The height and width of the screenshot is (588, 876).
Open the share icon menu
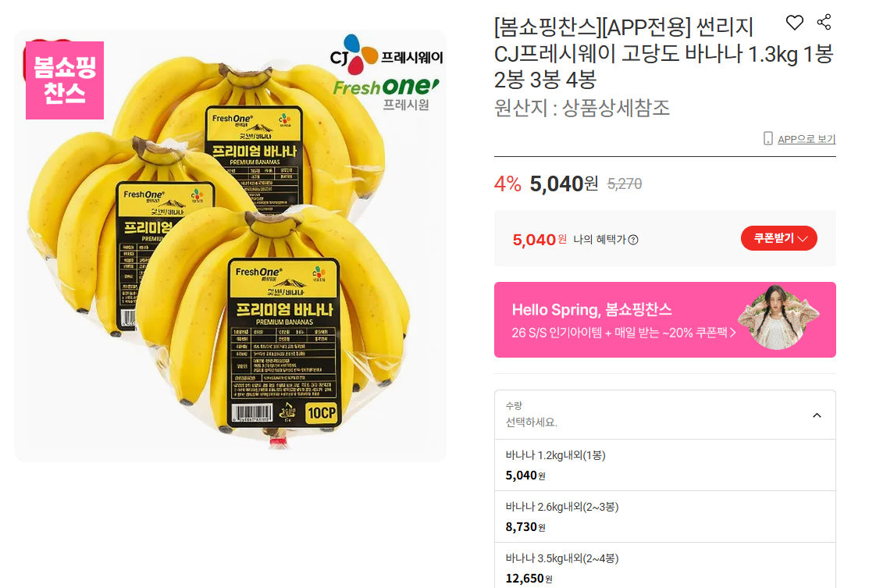(824, 23)
